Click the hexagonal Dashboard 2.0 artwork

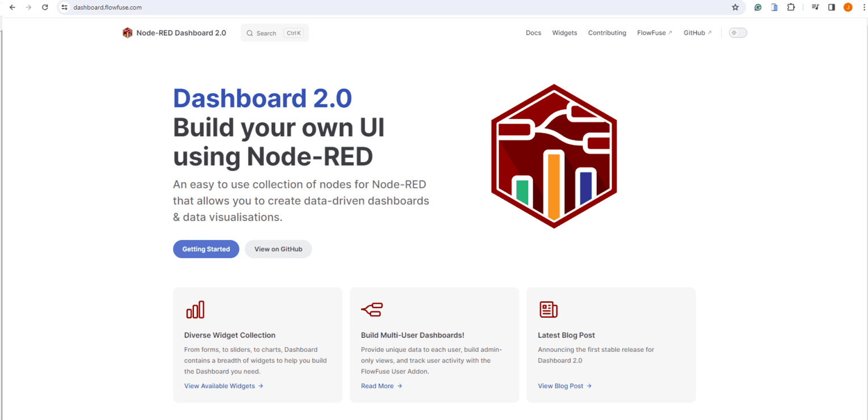point(554,156)
